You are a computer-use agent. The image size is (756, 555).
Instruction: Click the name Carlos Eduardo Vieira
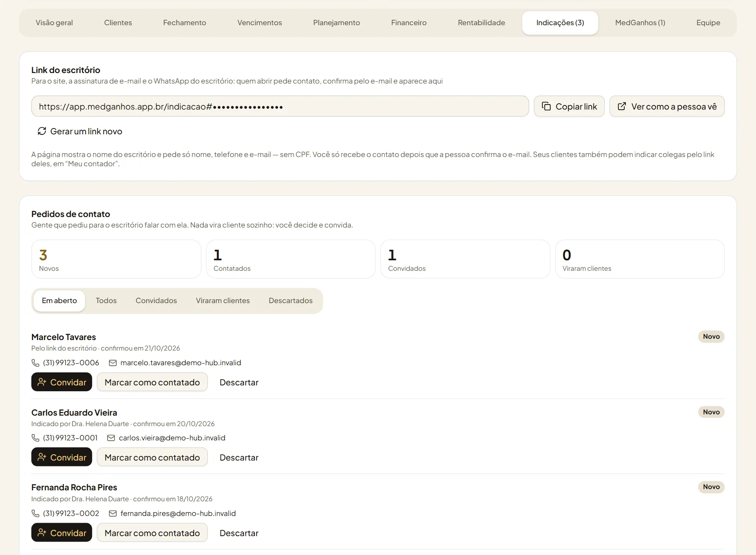click(74, 412)
